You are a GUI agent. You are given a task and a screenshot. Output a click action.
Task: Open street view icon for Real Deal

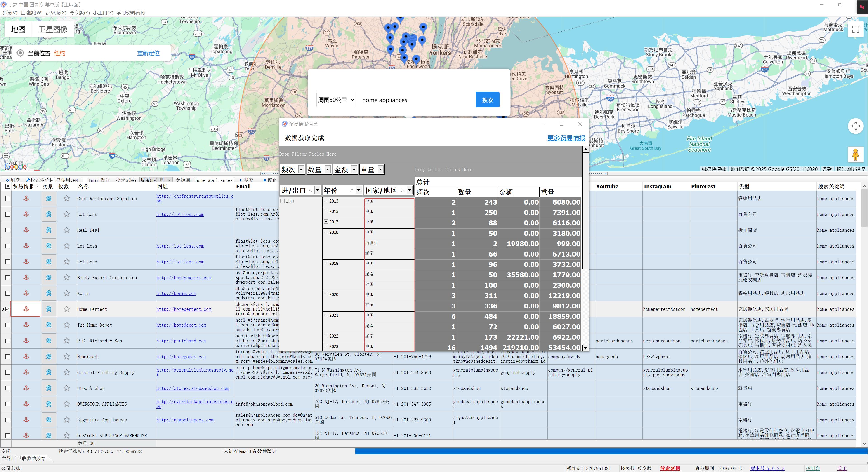49,230
